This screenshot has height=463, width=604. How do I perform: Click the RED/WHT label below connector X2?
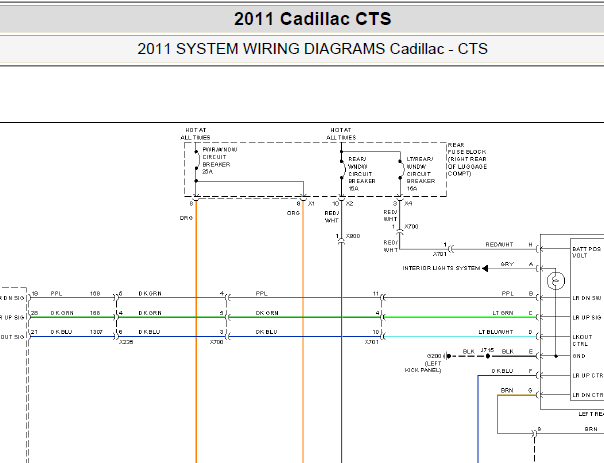pyautogui.click(x=332, y=217)
